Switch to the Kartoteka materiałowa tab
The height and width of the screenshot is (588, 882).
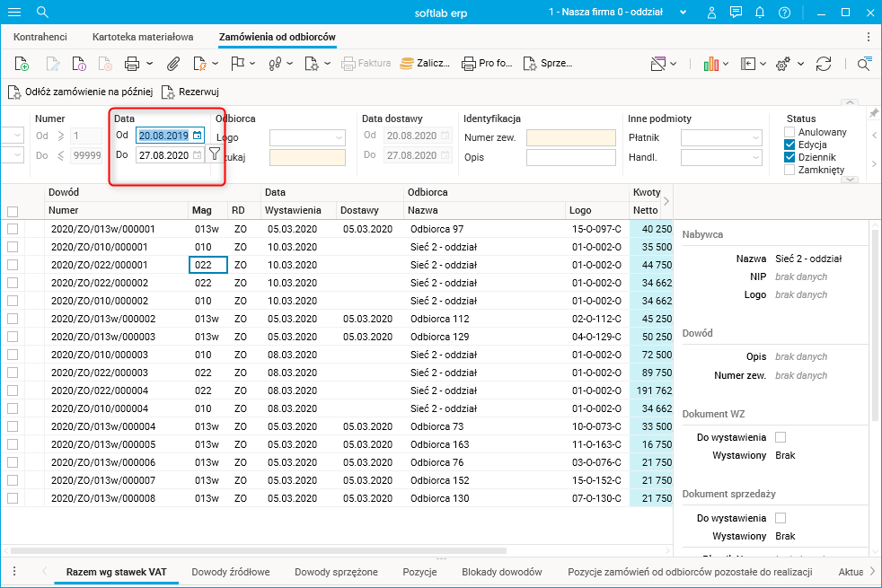point(143,37)
